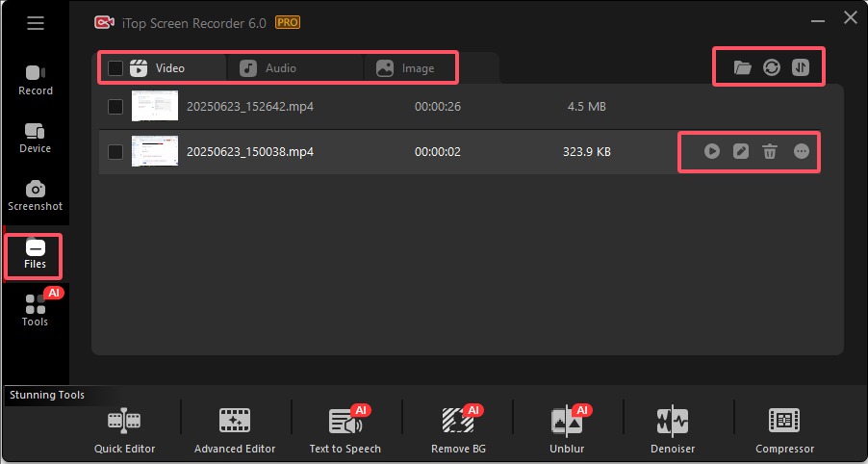Delete the 20250623_150038.mp4 file
Image resolution: width=868 pixels, height=464 pixels.
point(770,151)
